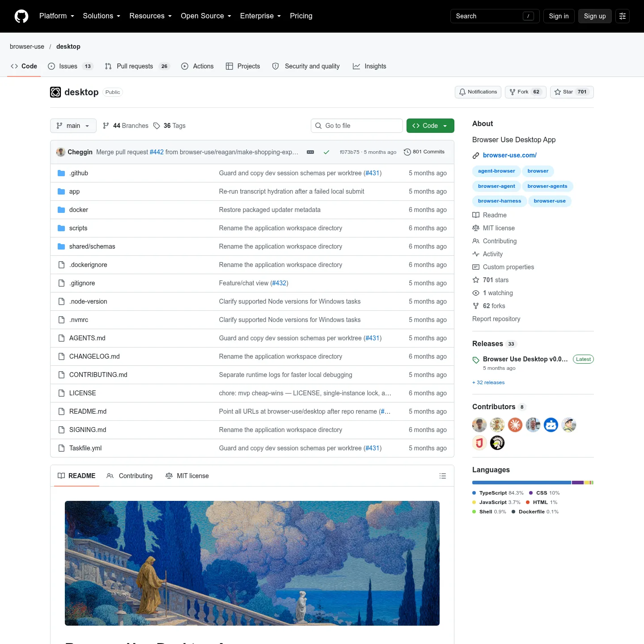The height and width of the screenshot is (644, 644).
Task: Open the 801 Commits history
Action: 424,152
